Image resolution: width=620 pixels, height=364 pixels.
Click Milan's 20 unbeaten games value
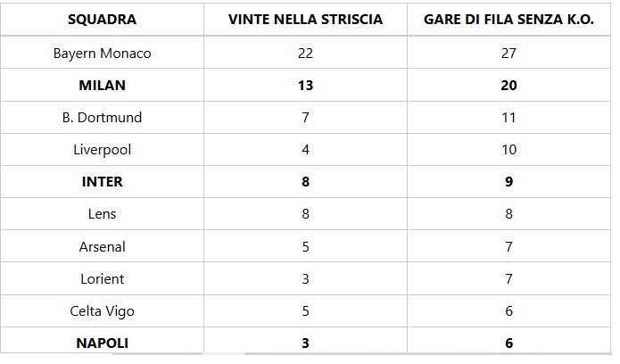[508, 86]
